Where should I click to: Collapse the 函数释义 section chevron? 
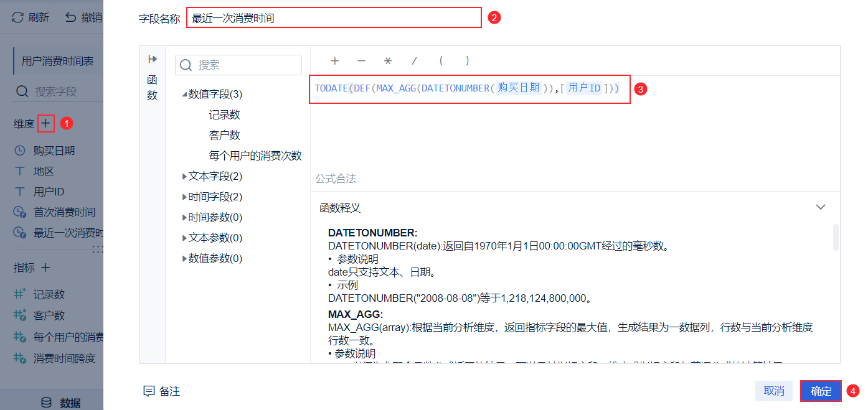click(821, 207)
